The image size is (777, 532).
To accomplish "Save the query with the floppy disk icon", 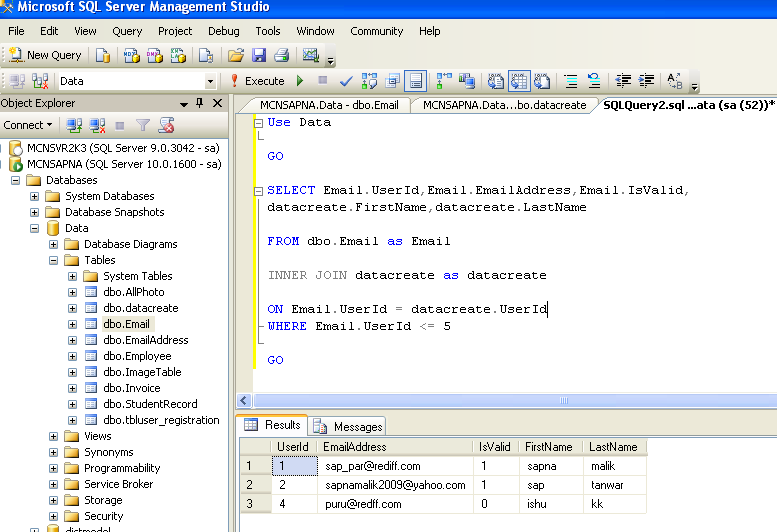I will click(259, 55).
